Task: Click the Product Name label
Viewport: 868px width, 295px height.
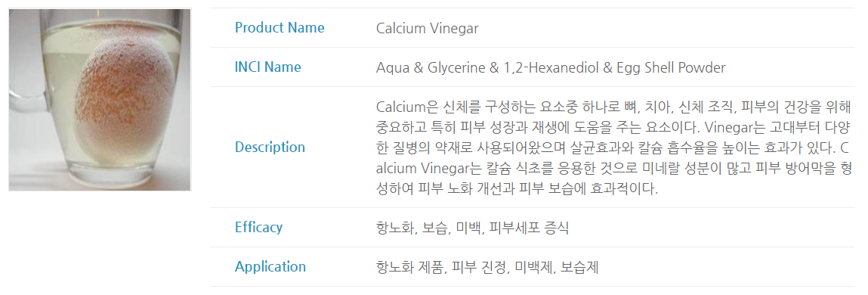Action: click(280, 28)
